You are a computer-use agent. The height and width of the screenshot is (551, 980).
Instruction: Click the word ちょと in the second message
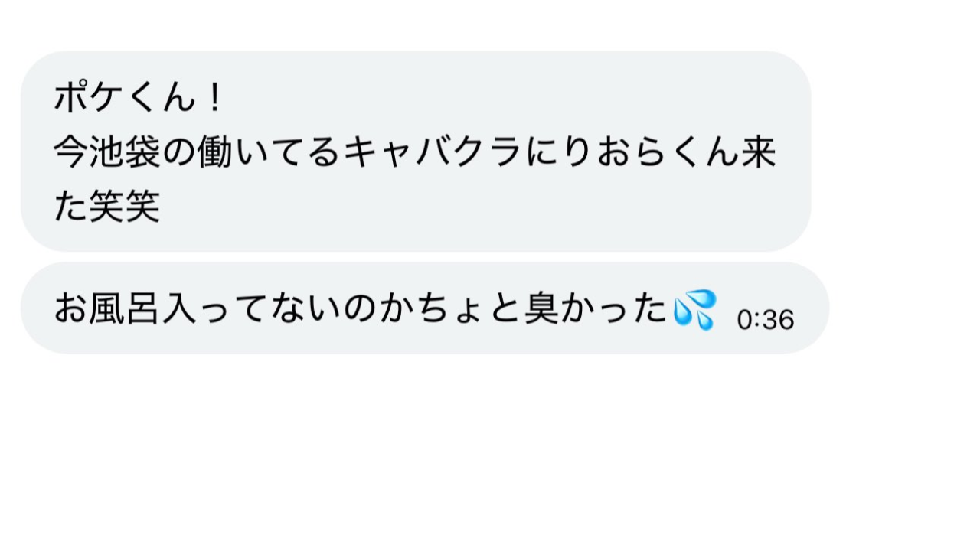pyautogui.click(x=465, y=308)
